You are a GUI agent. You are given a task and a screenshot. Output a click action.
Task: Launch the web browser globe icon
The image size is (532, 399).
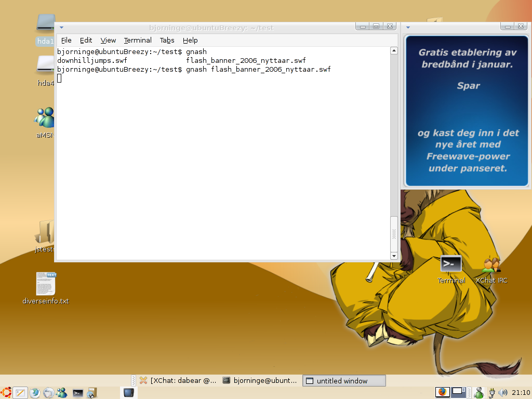tap(35, 393)
